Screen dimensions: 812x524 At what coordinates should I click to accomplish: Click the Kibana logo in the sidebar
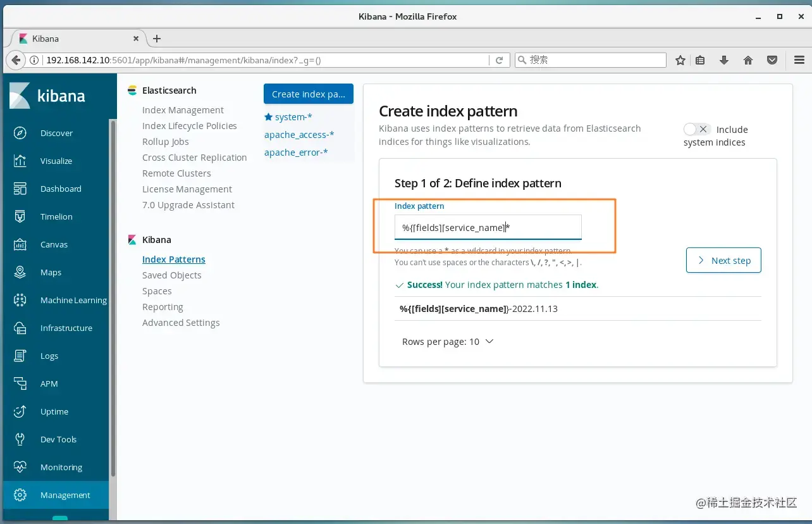click(x=47, y=96)
